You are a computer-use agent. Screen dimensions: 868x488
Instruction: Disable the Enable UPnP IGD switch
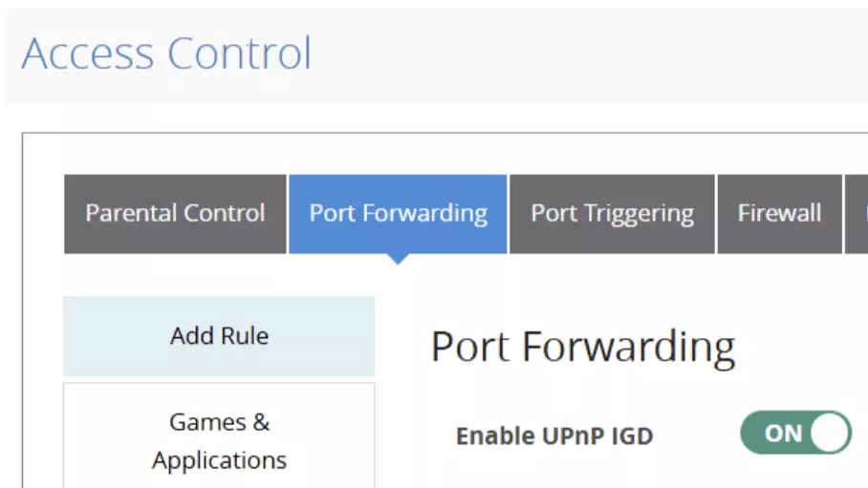pos(795,434)
